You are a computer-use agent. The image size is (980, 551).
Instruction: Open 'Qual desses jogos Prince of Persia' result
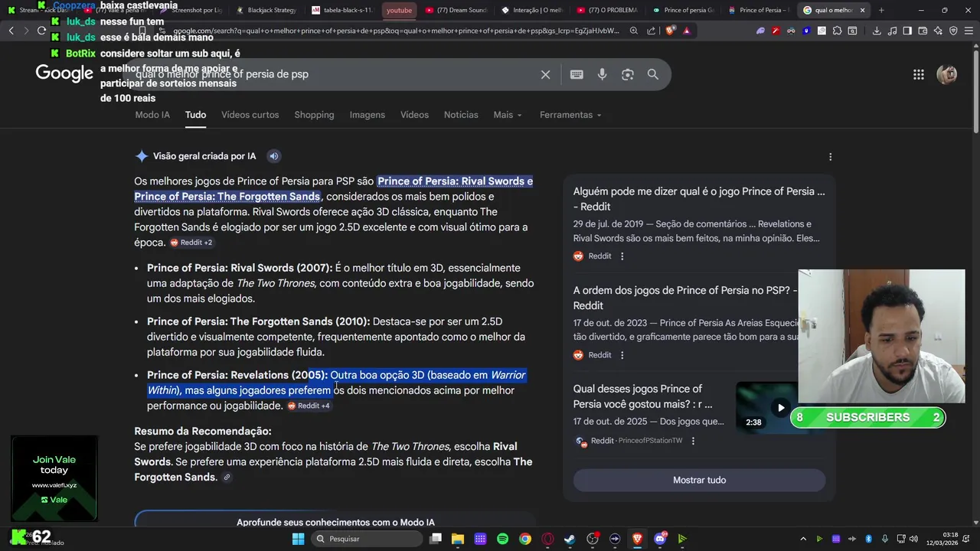[643, 396]
